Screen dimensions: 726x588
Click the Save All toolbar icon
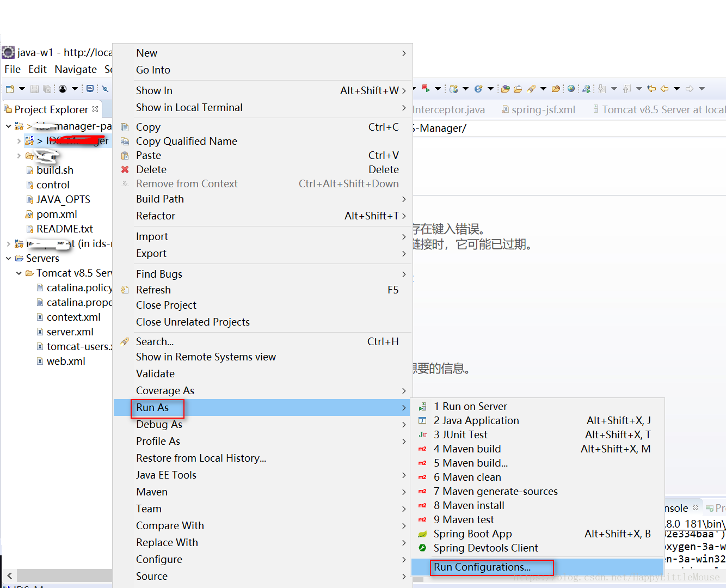coord(47,89)
